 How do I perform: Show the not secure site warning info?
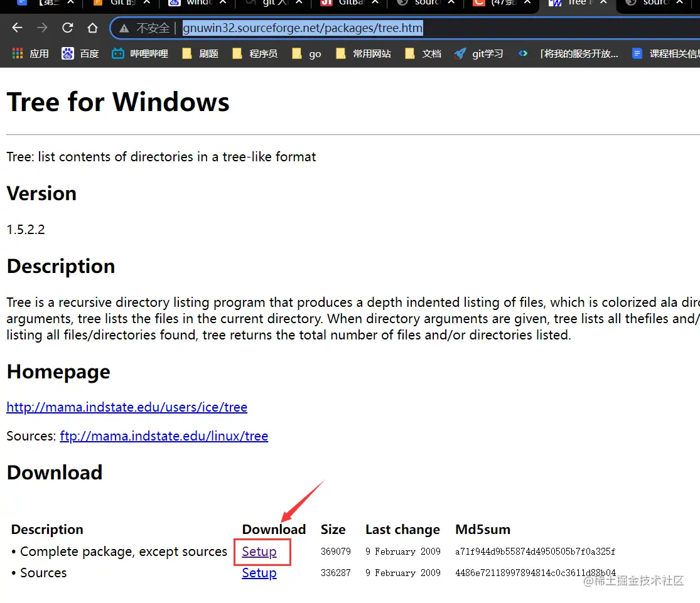tap(144, 28)
